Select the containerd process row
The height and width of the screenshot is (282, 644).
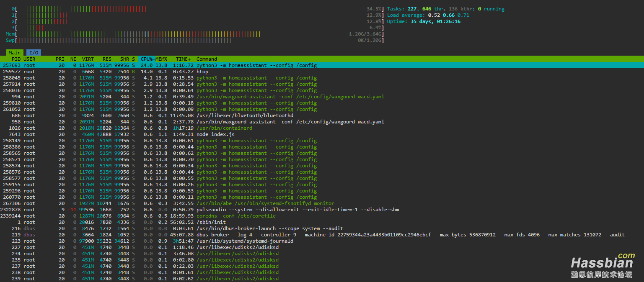pyautogui.click(x=322, y=128)
